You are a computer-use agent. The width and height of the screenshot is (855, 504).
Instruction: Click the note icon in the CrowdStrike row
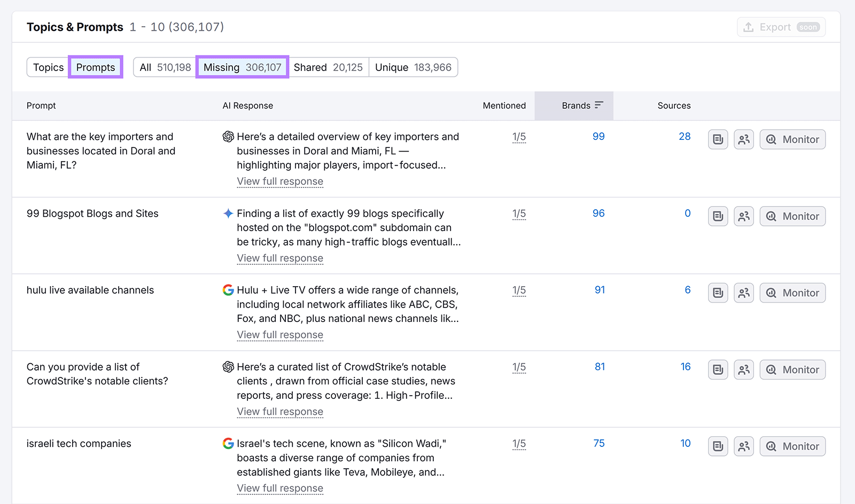718,369
